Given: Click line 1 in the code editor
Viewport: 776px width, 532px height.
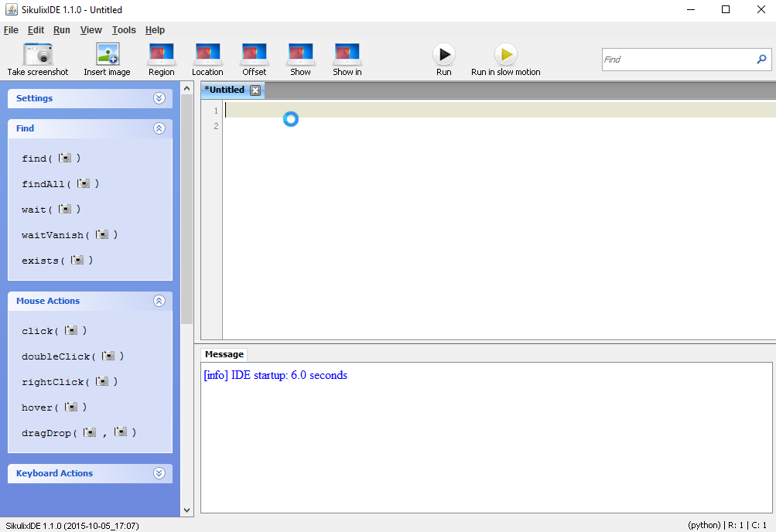Looking at the screenshot, I should tap(500, 110).
